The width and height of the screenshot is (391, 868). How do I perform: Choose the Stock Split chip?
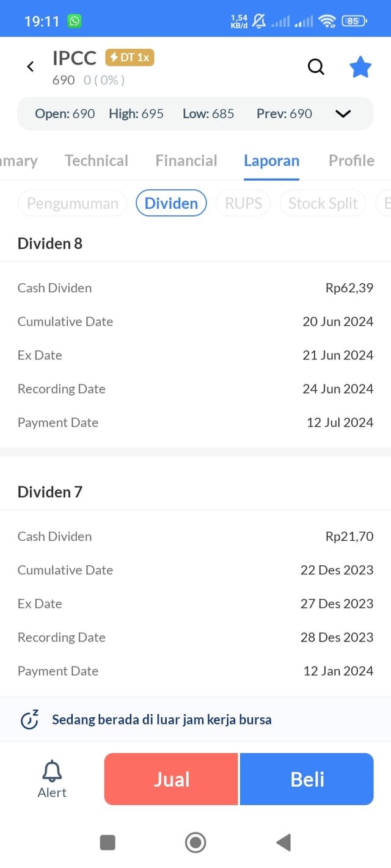tap(323, 203)
